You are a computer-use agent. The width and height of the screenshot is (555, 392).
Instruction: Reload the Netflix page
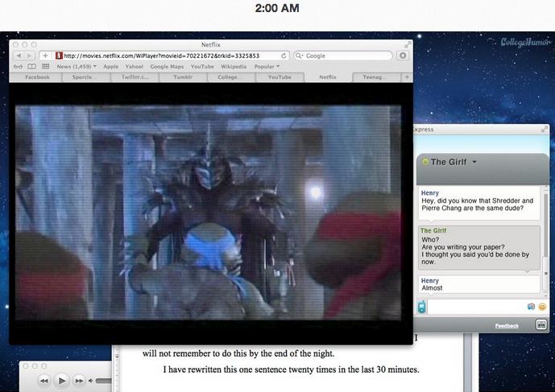pyautogui.click(x=284, y=56)
